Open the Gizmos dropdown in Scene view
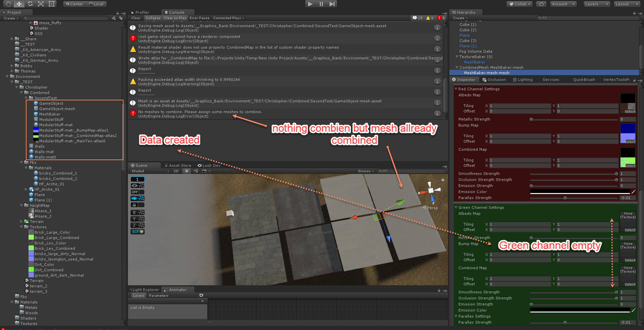The height and width of the screenshot is (330, 644). (x=366, y=171)
